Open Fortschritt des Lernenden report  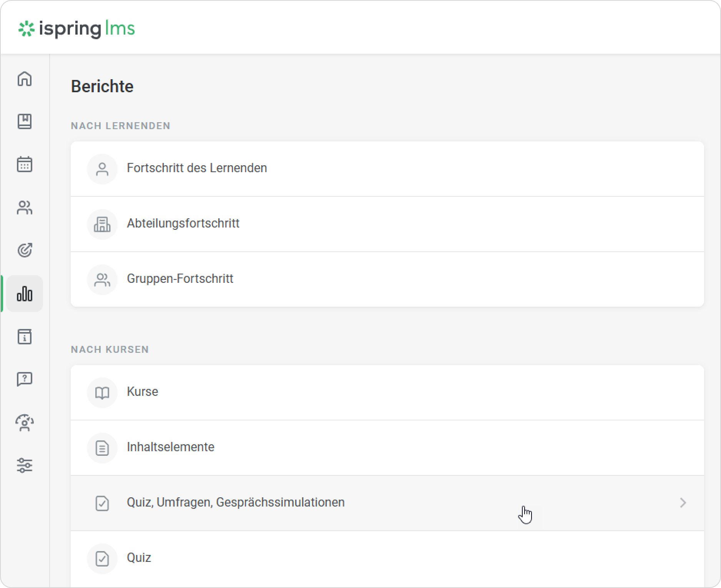pos(197,168)
